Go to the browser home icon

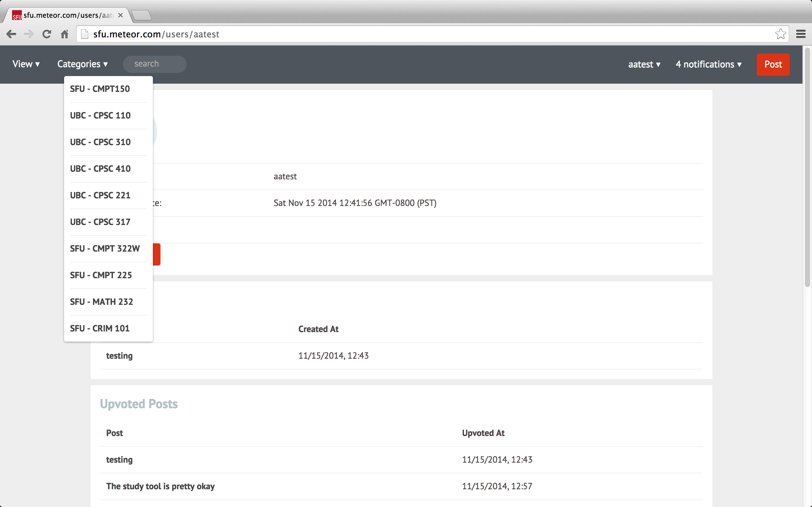click(64, 34)
